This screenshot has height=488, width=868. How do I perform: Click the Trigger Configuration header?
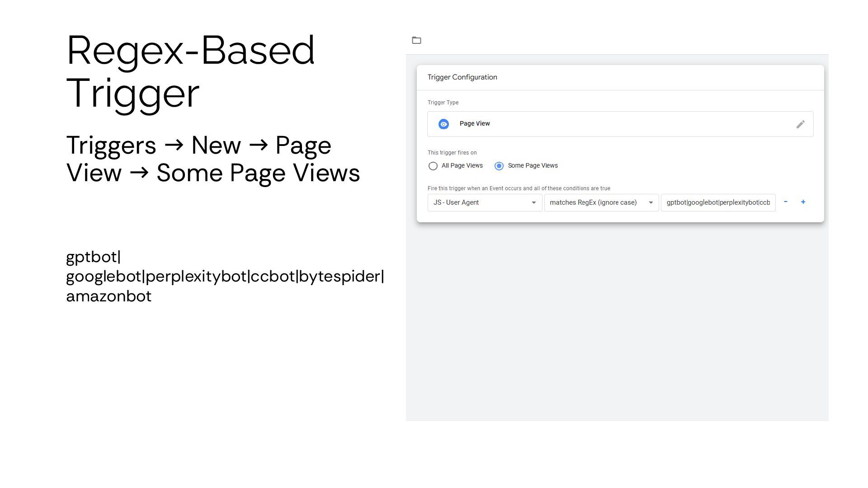tap(462, 77)
